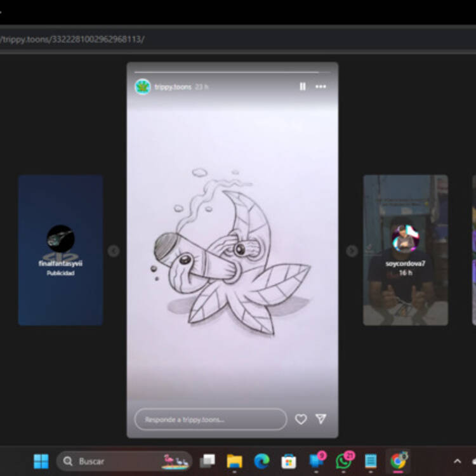Open the soycordova7 story card
The width and height of the screenshot is (476, 476).
tap(406, 250)
